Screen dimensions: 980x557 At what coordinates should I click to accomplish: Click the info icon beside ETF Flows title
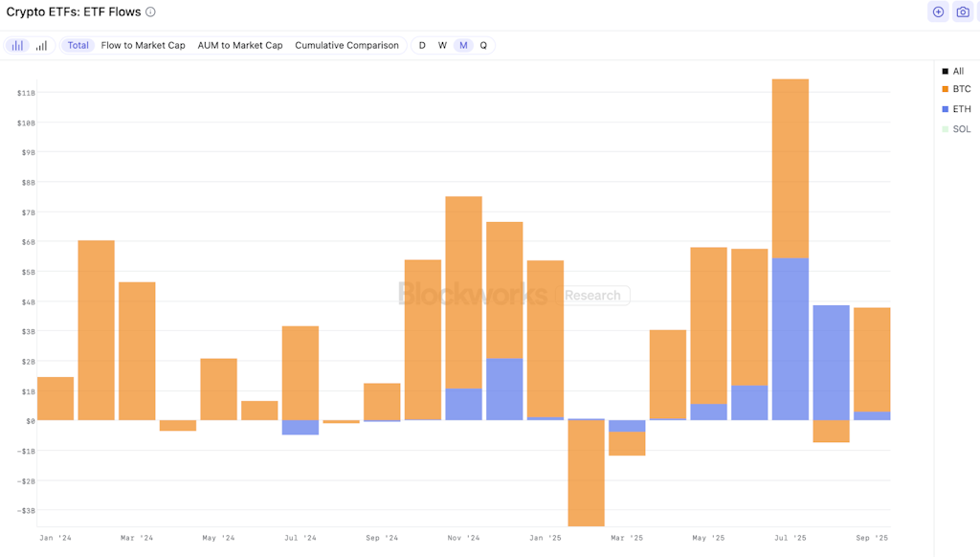[150, 12]
